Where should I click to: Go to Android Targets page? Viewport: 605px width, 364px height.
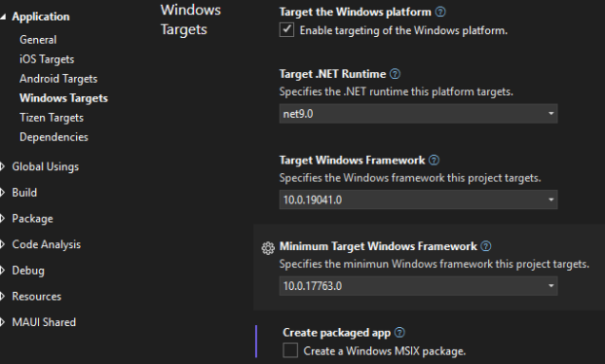click(x=58, y=79)
